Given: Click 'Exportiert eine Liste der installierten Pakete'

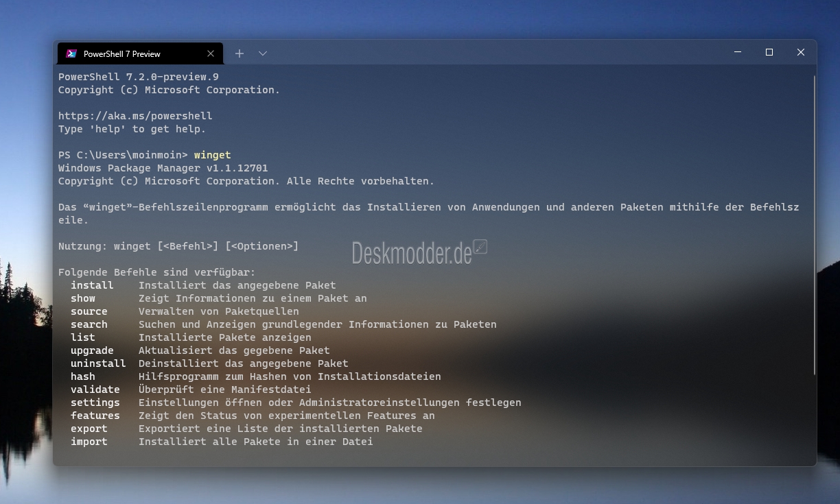Looking at the screenshot, I should 281,429.
